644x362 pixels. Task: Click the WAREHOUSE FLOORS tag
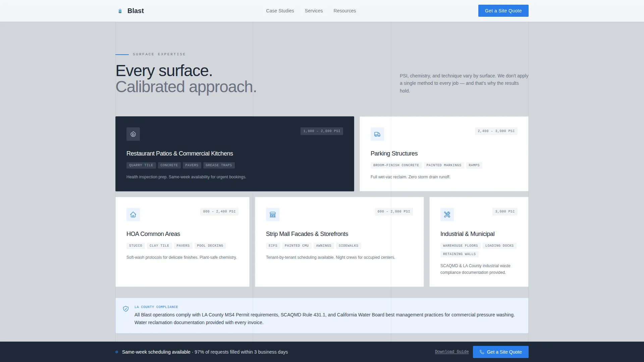[x=460, y=246]
